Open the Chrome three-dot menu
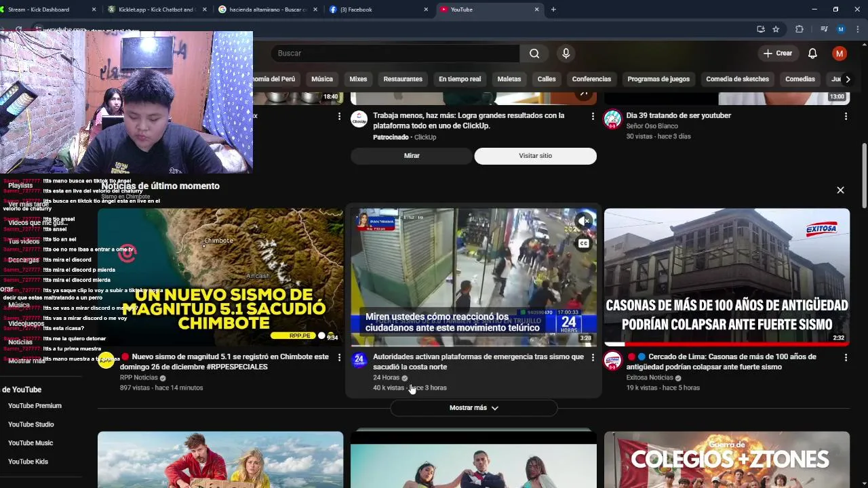Viewport: 868px width, 488px height. click(858, 29)
